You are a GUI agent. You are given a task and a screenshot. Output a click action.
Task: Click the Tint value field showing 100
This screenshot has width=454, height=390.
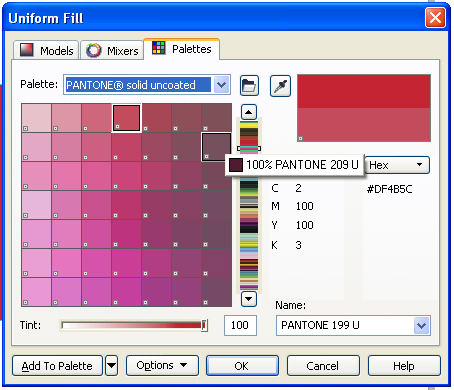(x=240, y=325)
